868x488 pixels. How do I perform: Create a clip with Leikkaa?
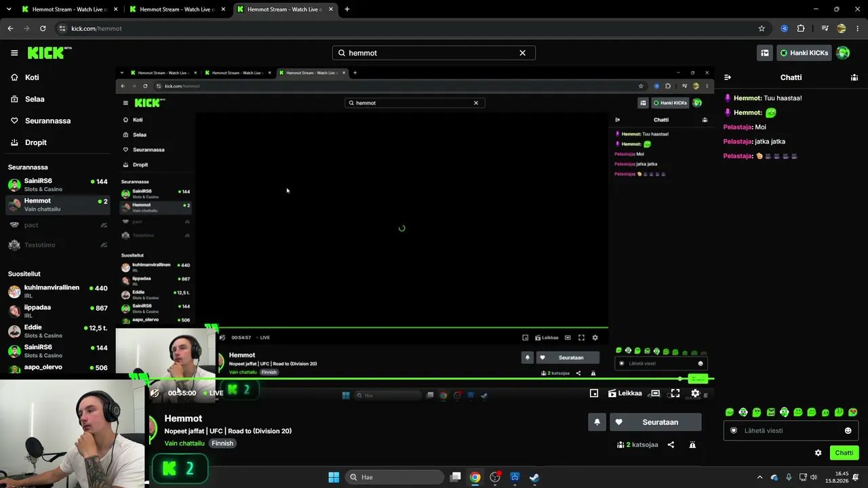click(x=625, y=393)
